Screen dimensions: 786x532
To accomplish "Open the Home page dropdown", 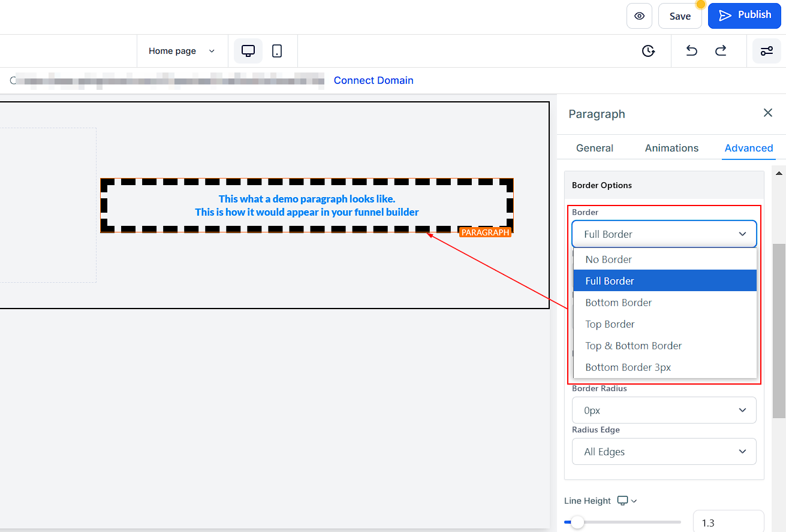I will click(x=182, y=51).
